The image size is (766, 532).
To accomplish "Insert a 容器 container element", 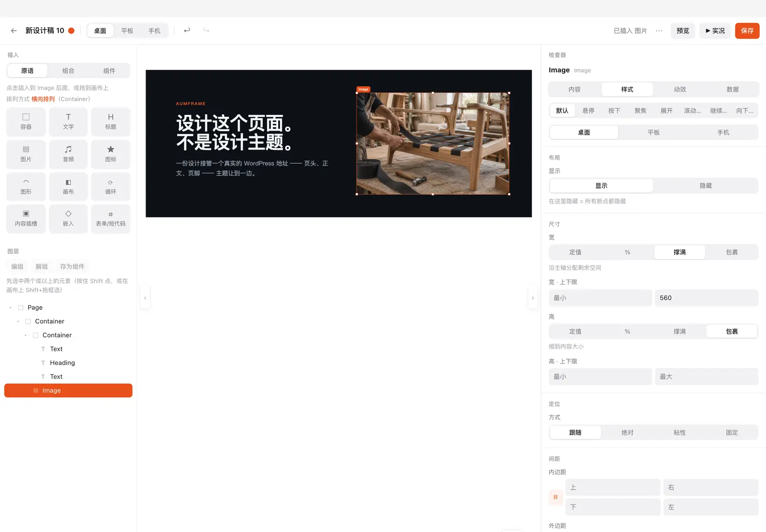I will pyautogui.click(x=26, y=122).
